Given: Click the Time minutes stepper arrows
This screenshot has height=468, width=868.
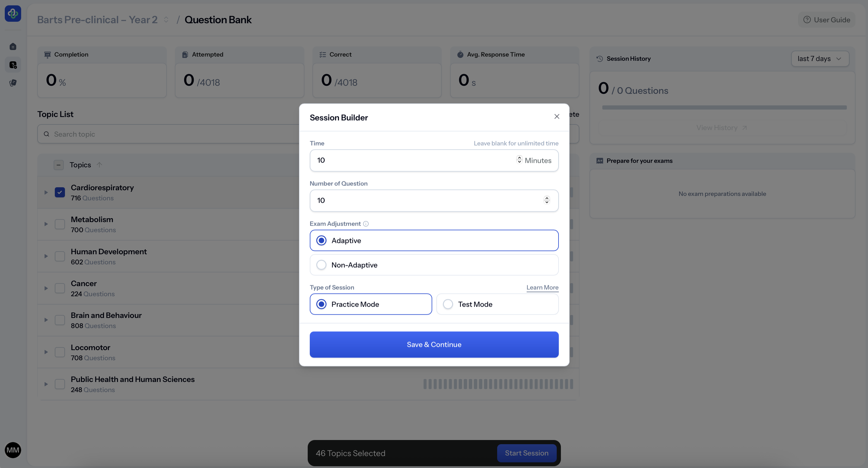Looking at the screenshot, I should click(519, 160).
